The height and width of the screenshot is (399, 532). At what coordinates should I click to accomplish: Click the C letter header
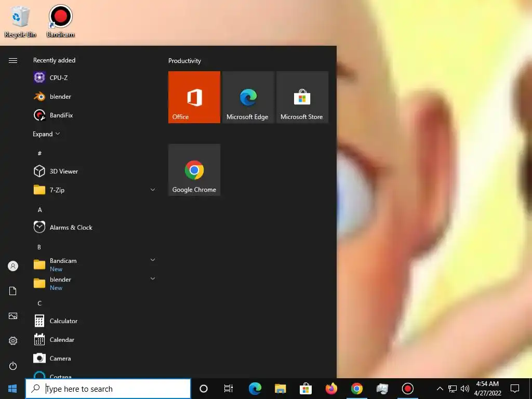(39, 303)
